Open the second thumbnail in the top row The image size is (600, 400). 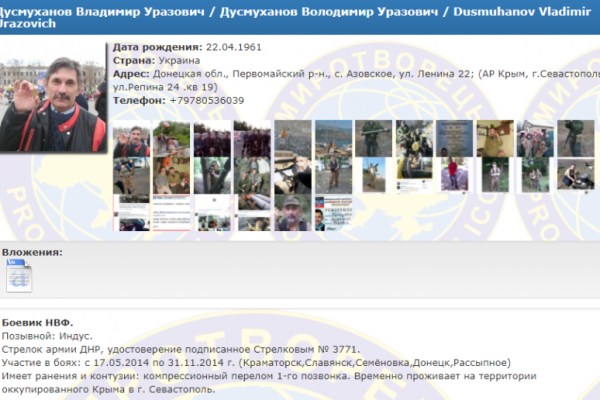click(x=171, y=138)
